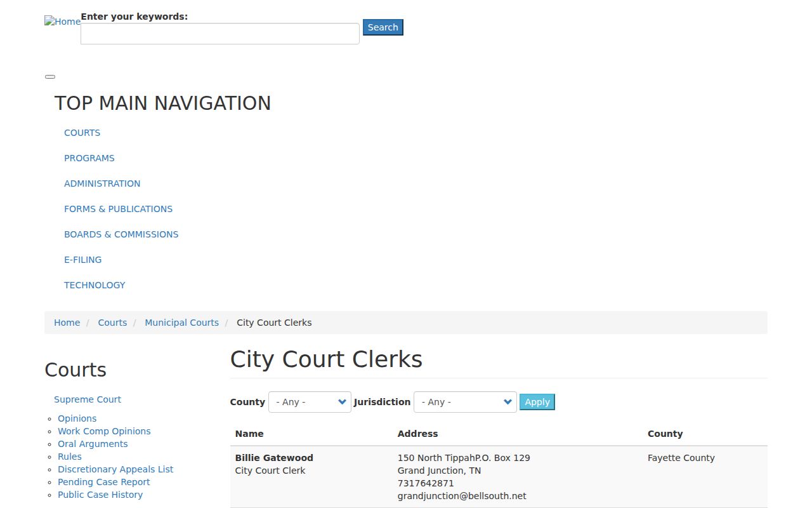
Task: Click the Search button
Action: click(x=383, y=27)
